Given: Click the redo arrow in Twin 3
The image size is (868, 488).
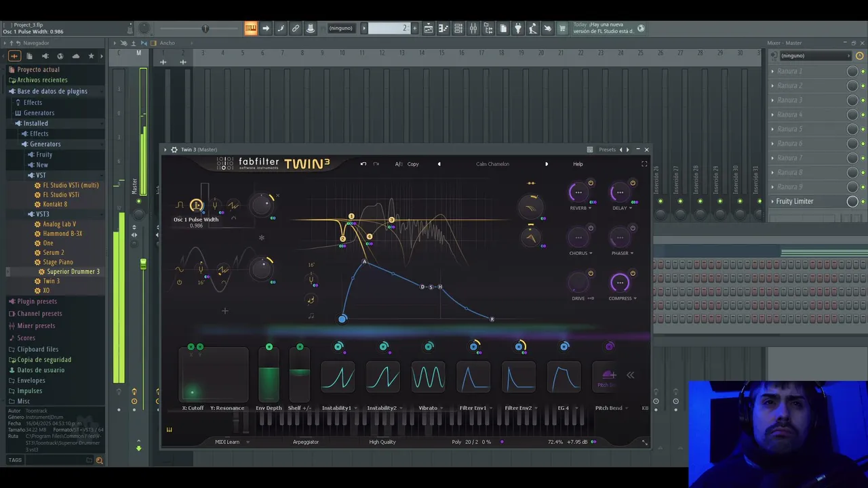Looking at the screenshot, I should click(376, 164).
